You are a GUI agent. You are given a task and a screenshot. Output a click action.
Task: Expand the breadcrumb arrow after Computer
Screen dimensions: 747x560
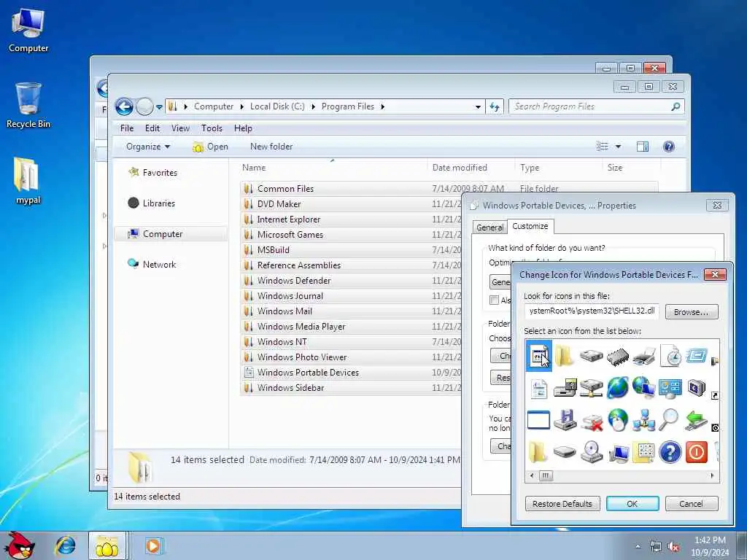[x=242, y=106]
